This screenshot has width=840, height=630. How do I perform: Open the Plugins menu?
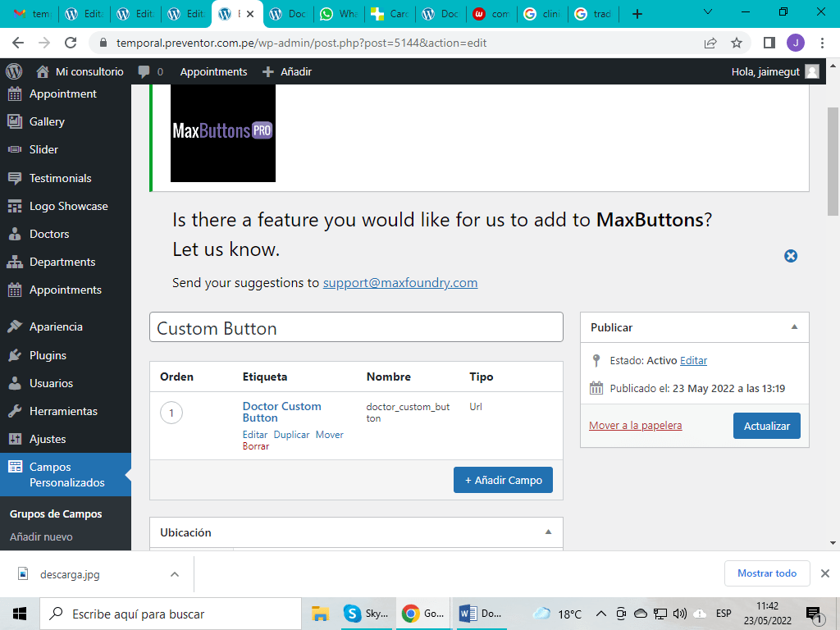click(48, 355)
